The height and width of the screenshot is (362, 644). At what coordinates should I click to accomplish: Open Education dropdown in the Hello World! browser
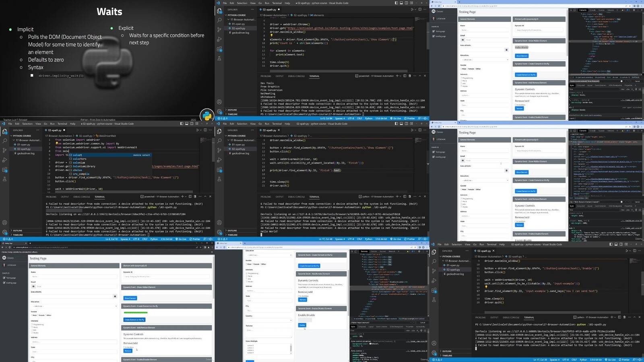pyautogui.click(x=485, y=60)
